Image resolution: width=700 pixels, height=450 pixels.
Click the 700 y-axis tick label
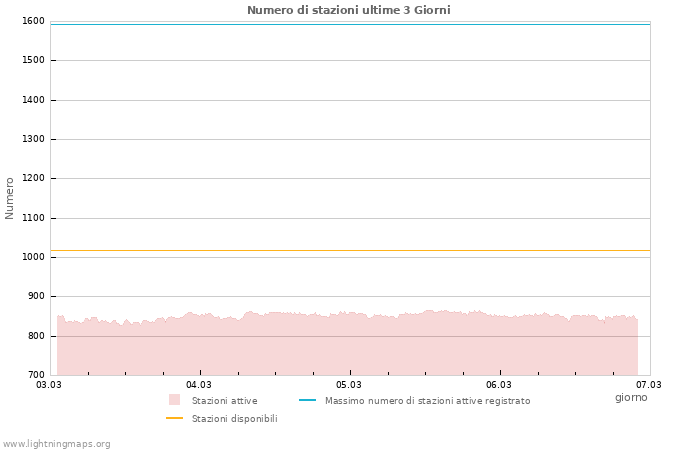point(35,375)
